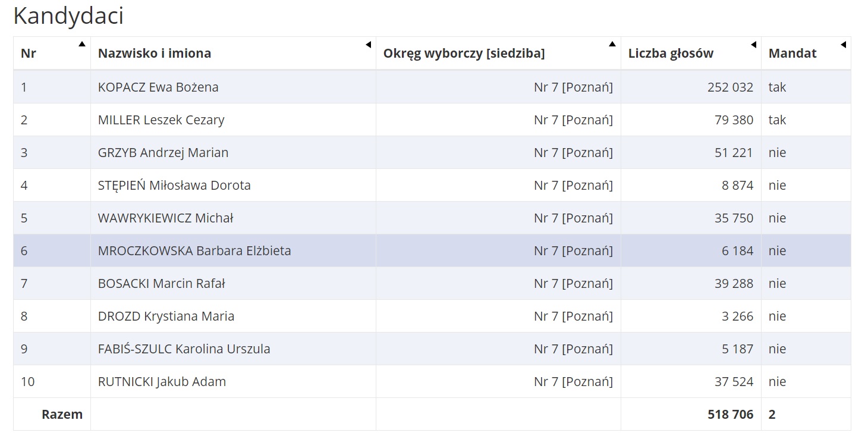The height and width of the screenshot is (439, 868).
Task: Click sort arrow in Okręg wyborczy header
Action: [x=612, y=44]
